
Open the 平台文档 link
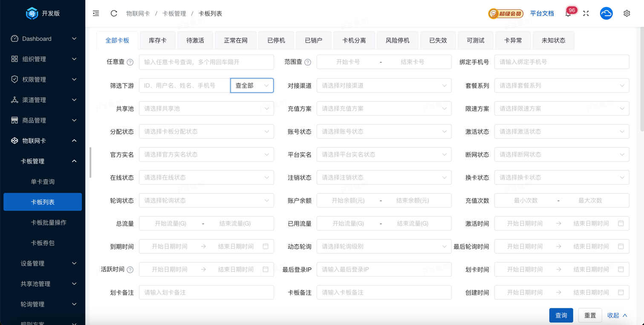(542, 14)
